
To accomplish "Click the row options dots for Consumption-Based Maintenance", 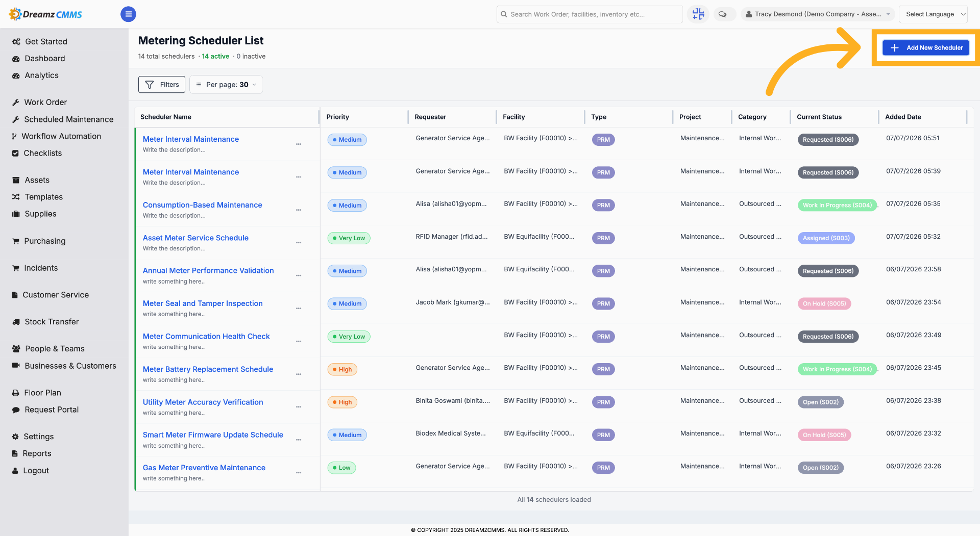I will (299, 210).
